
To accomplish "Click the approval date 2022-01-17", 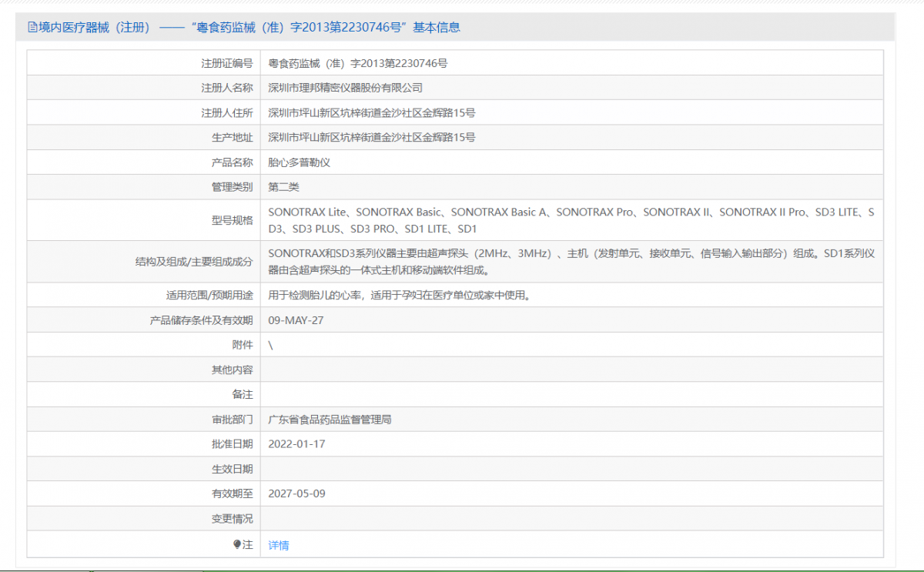I will (297, 444).
